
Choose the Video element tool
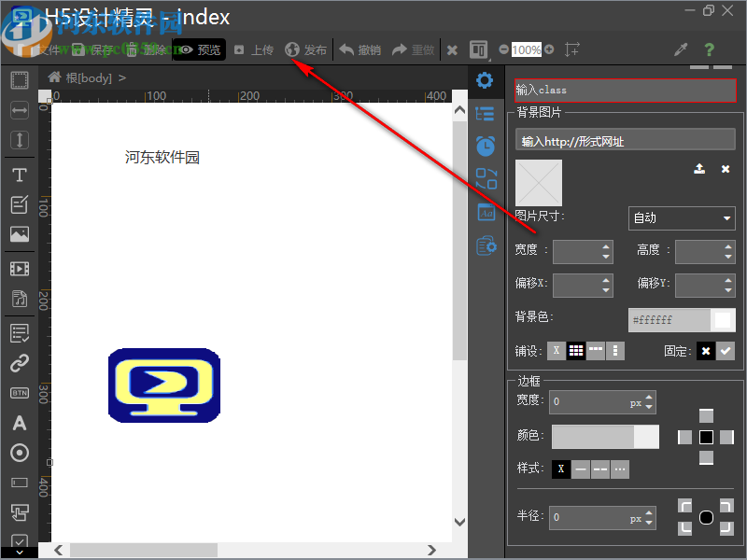pyautogui.click(x=19, y=269)
